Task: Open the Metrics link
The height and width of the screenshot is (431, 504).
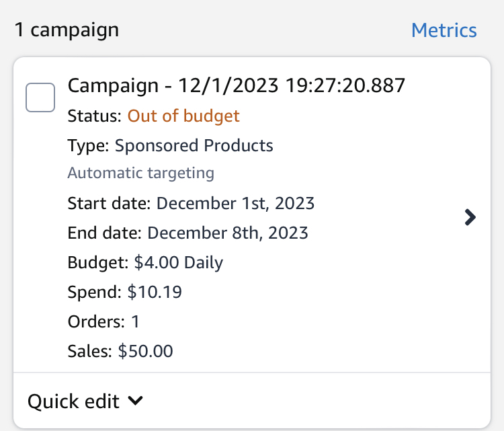Action: click(444, 30)
